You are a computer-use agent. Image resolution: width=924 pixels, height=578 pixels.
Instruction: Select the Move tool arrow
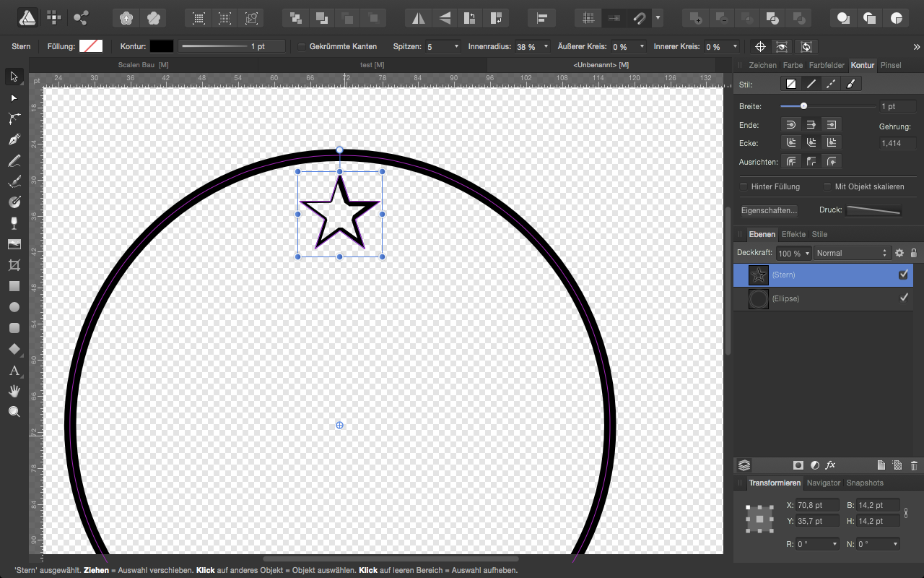pos(14,76)
